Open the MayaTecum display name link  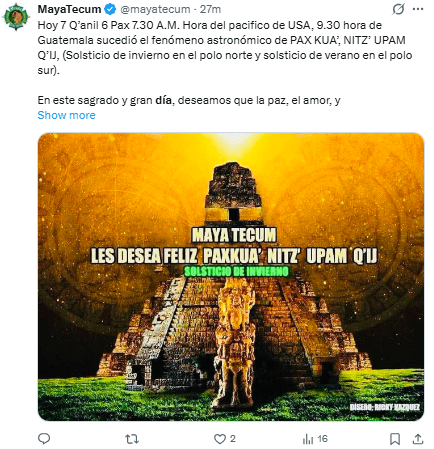tap(69, 9)
